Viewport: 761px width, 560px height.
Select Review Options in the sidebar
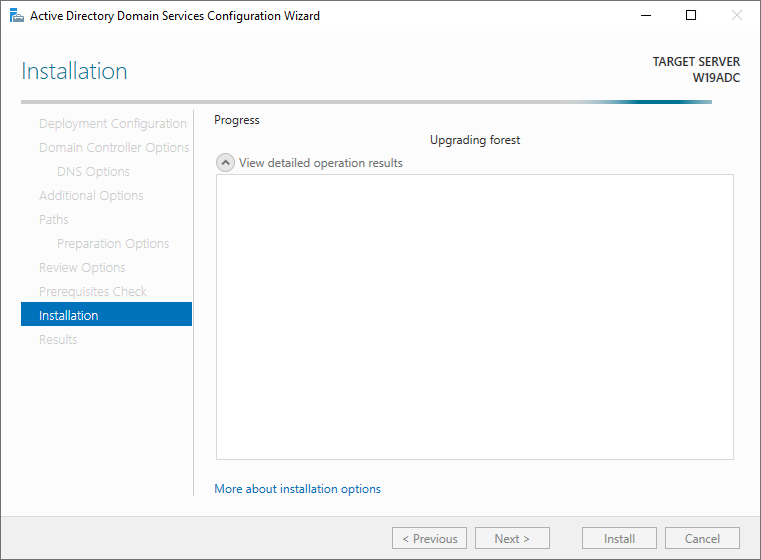pos(82,267)
